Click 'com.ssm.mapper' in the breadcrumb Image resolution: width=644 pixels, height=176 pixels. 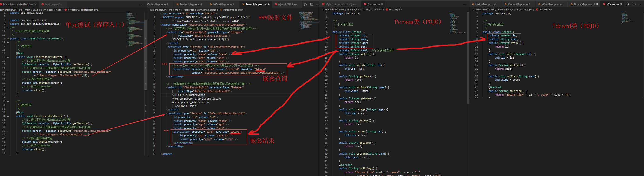pos(206,10)
